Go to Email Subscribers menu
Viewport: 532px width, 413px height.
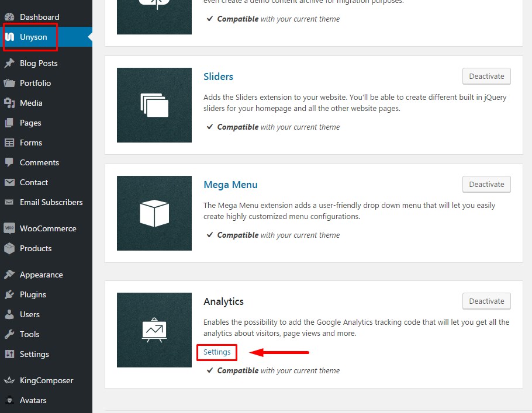(51, 202)
